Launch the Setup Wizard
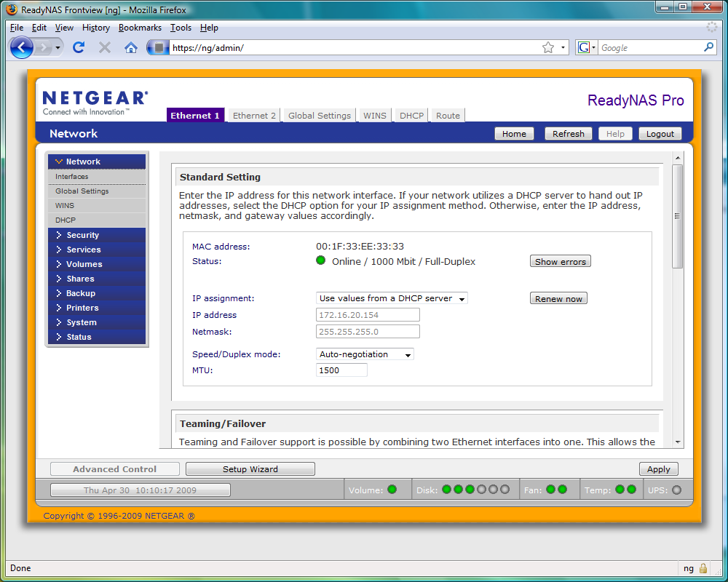 coord(250,469)
